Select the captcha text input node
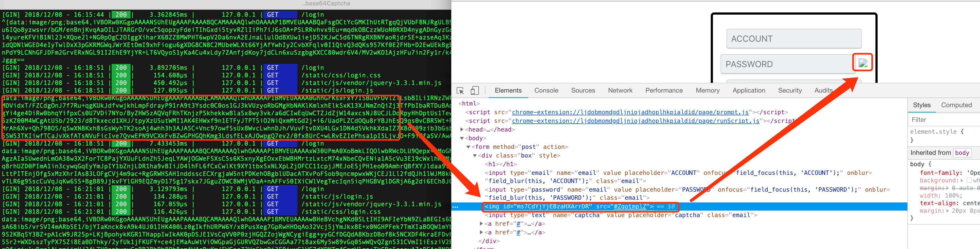The height and width of the screenshot is (249, 980). 621,215
